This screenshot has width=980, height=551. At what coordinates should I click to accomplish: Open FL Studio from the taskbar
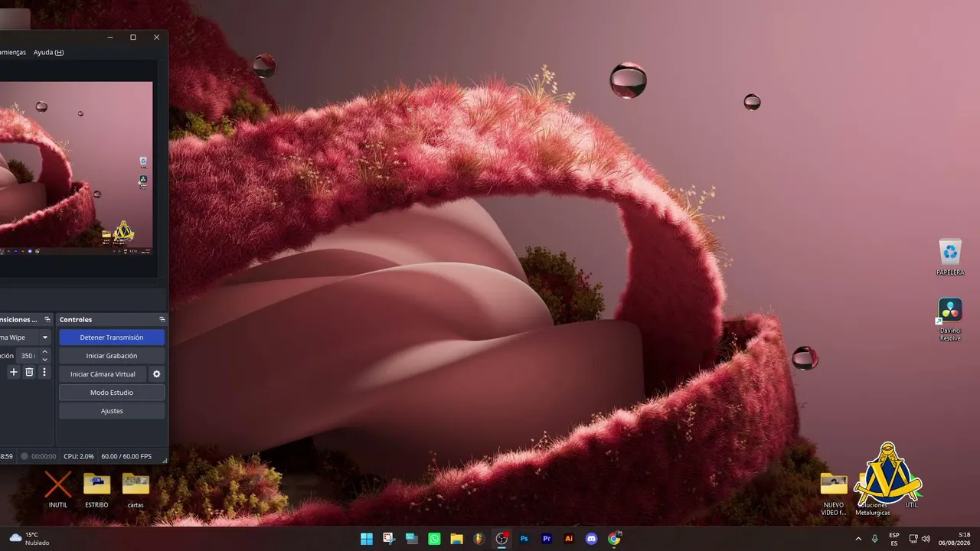(479, 539)
